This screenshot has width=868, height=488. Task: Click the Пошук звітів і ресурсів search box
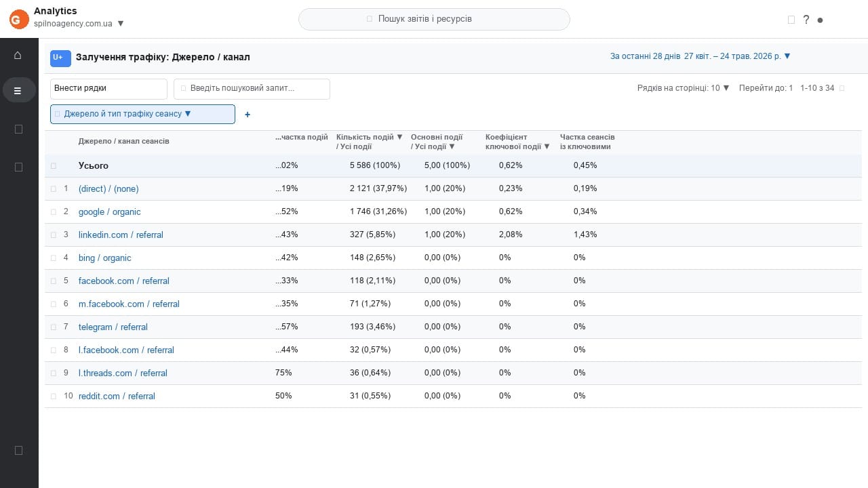pos(434,19)
